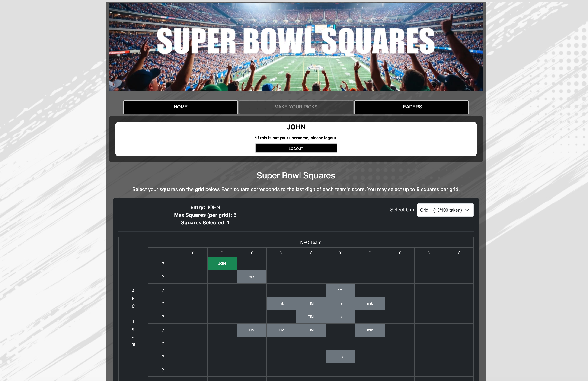Click the Super Bowl Squares banner image
The width and height of the screenshot is (588, 381).
(295, 47)
